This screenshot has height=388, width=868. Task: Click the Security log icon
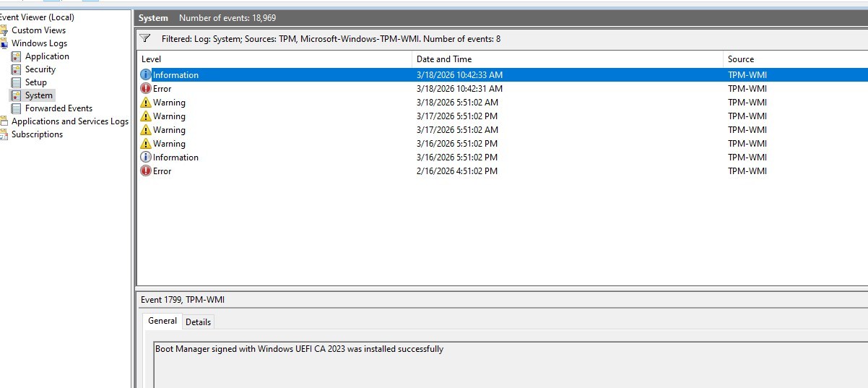pyautogui.click(x=16, y=69)
